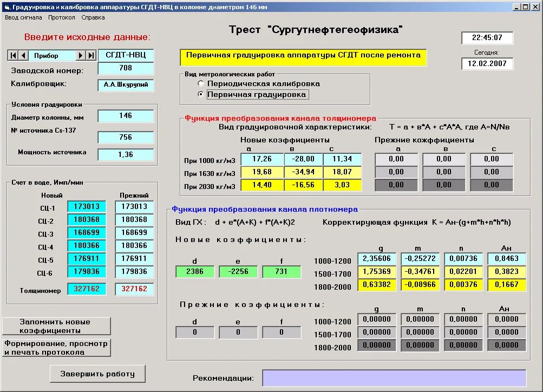Click the clock field showing 22:45:07
Screen dimensions: 543x392
pos(487,38)
